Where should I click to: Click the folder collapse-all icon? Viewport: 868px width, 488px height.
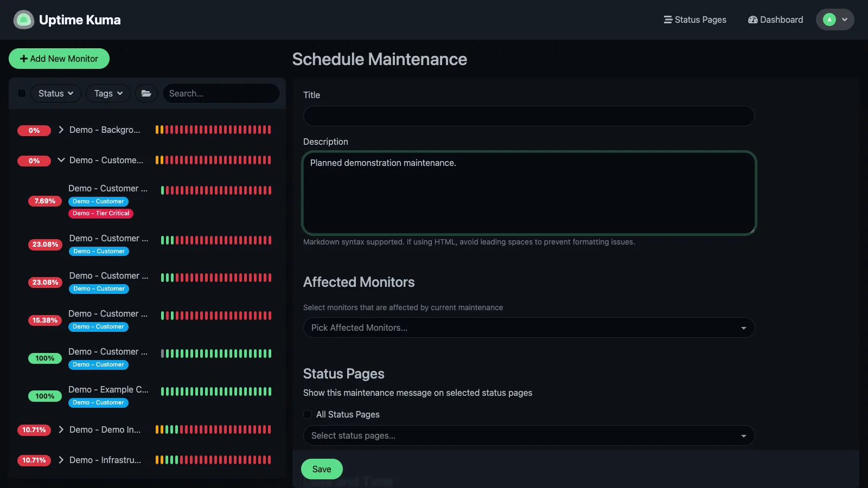pos(146,93)
